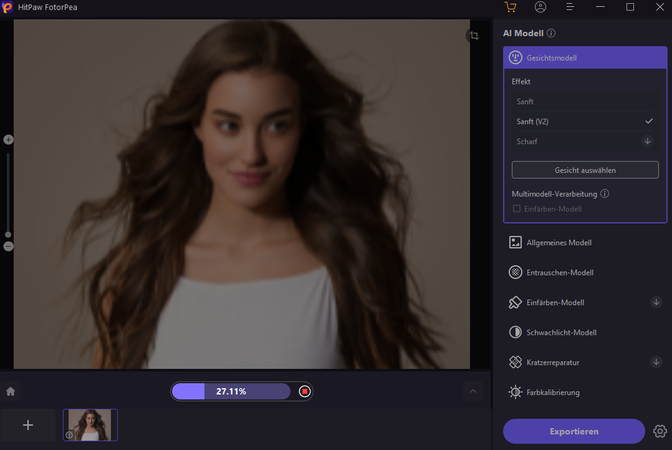
Task: Click the zoom out minus button
Action: 8,246
